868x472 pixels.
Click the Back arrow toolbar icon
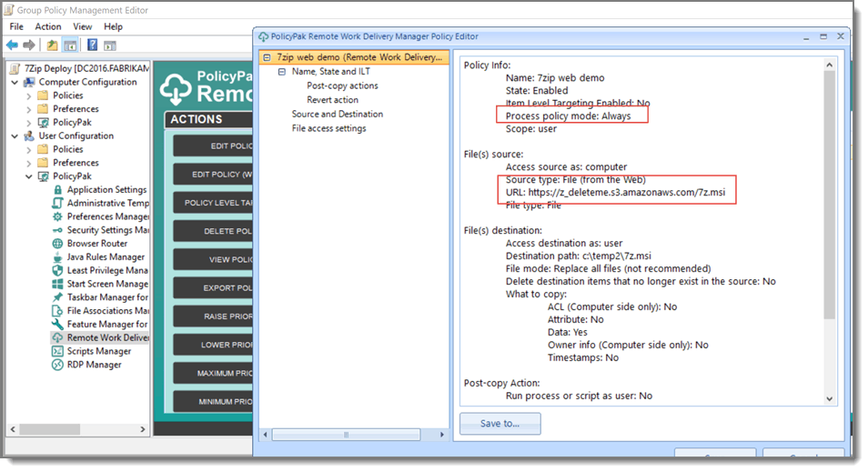[12, 45]
